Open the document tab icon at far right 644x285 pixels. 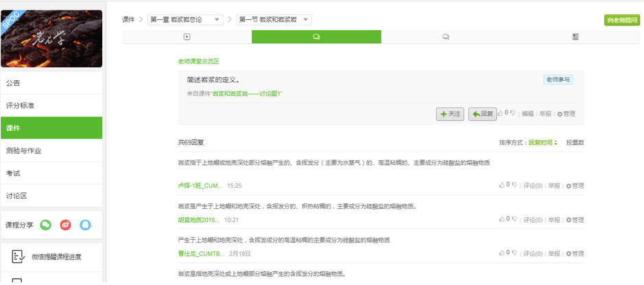click(x=575, y=37)
